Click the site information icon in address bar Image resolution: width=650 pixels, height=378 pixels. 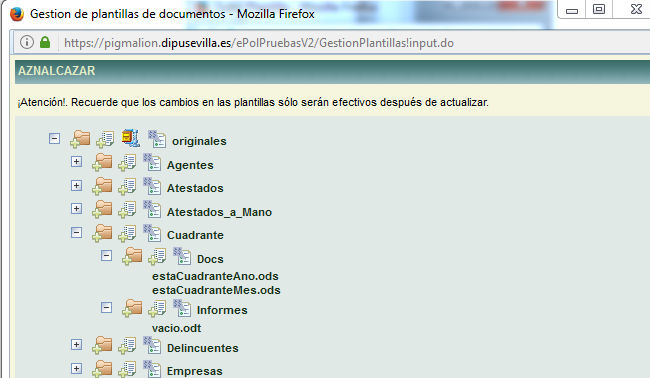[x=27, y=42]
